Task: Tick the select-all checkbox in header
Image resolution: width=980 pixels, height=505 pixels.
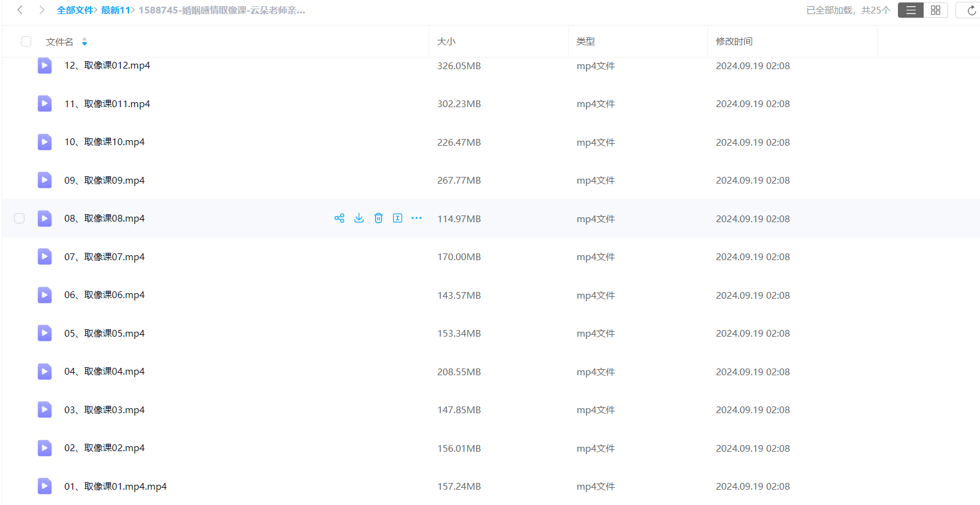Action: 26,42
